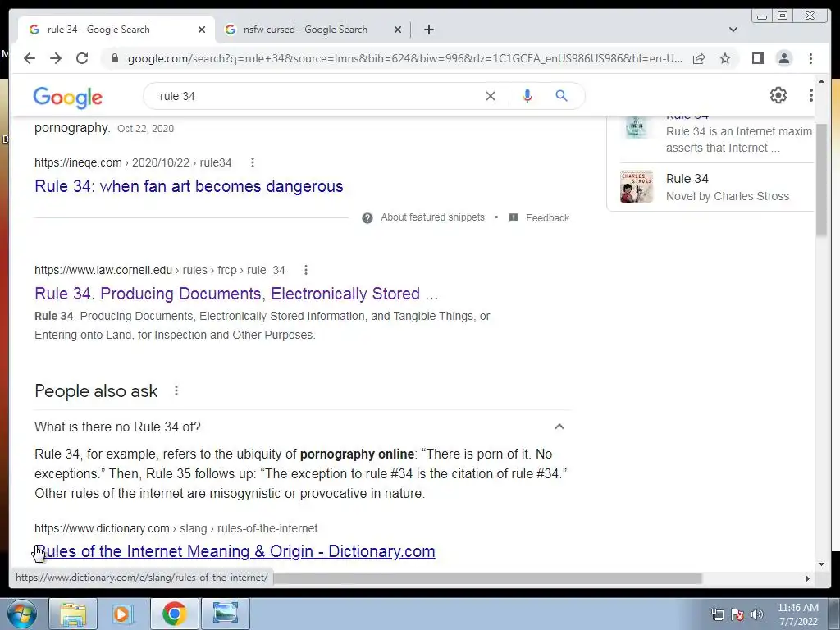Click 'Rule 34 is an Internet maxim' description

coord(739,139)
